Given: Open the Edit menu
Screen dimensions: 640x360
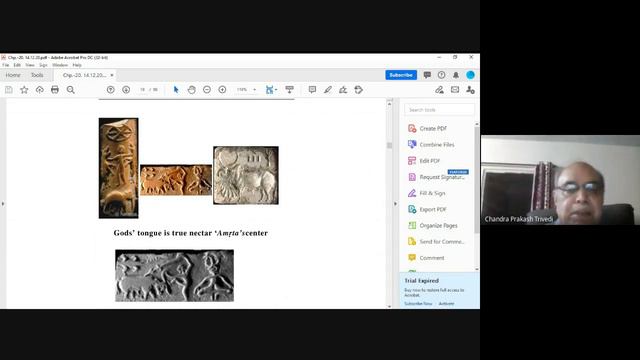Looking at the screenshot, I should click(x=17, y=65).
